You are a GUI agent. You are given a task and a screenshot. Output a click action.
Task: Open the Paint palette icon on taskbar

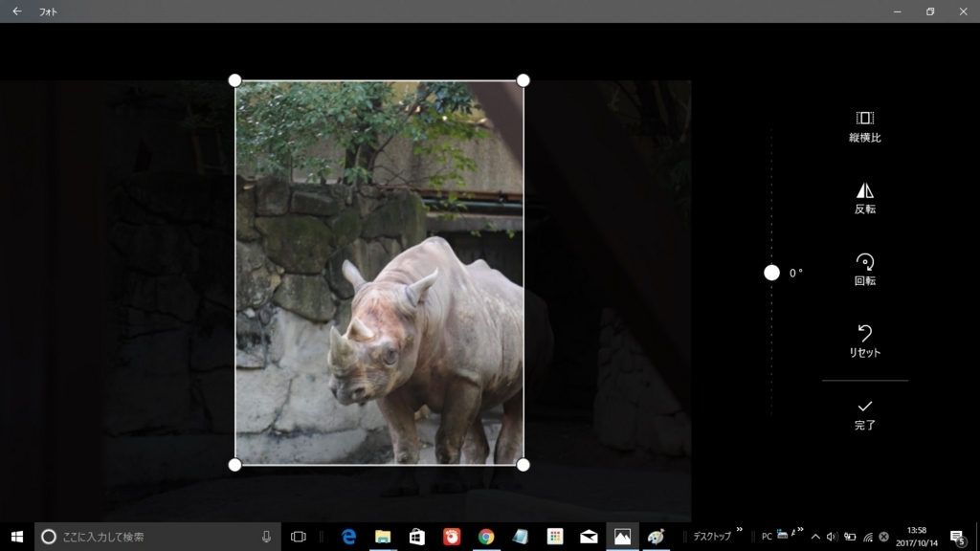click(656, 537)
